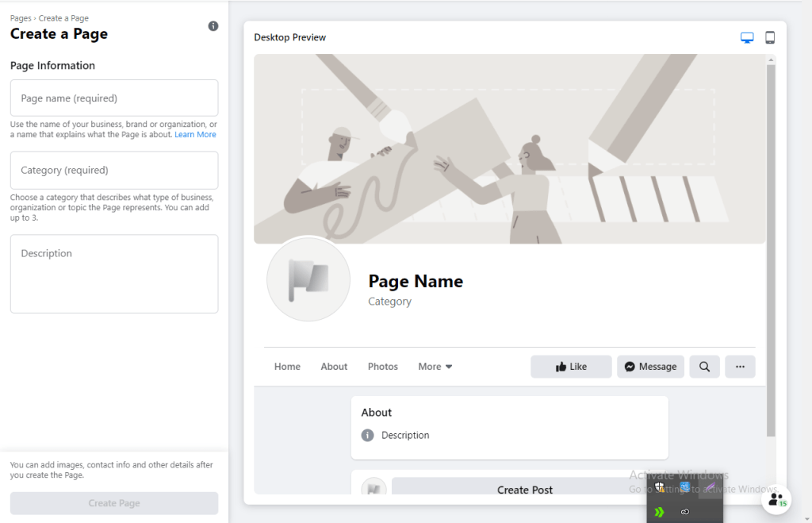Click the info icon beside Create a Page heading
812x523 pixels.
(x=213, y=26)
